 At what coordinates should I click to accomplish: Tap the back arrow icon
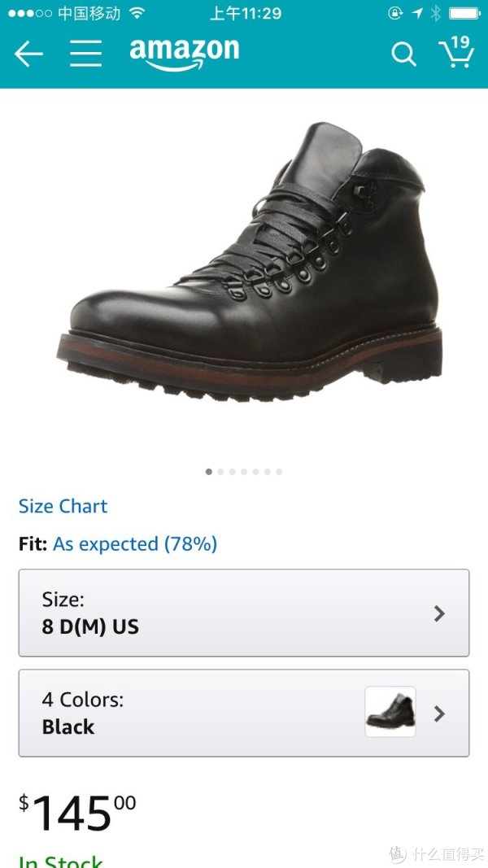[x=28, y=55]
